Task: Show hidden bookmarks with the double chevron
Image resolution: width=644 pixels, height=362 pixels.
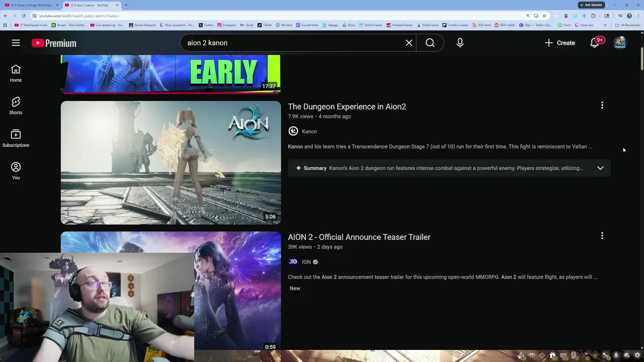Action: point(605,25)
